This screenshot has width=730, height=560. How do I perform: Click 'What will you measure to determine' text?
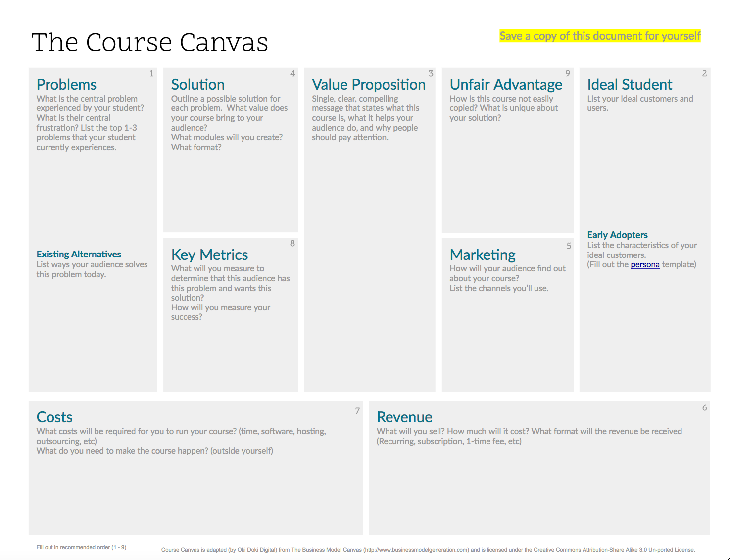point(231,283)
